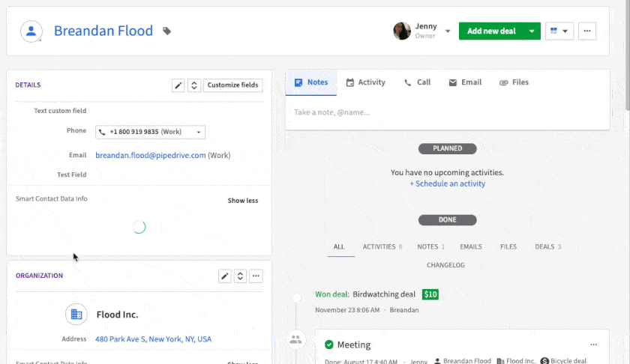Click the Meeting activity title
Image resolution: width=630 pixels, height=364 pixels.
[353, 345]
